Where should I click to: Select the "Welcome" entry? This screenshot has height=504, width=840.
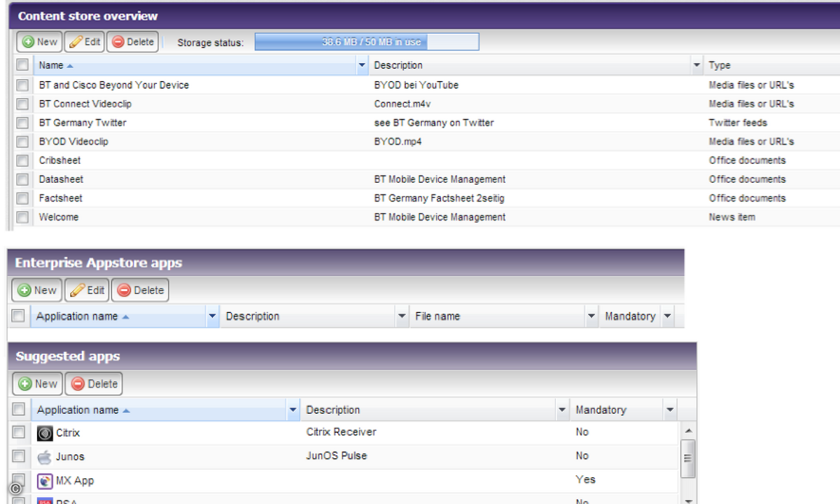[x=59, y=217]
